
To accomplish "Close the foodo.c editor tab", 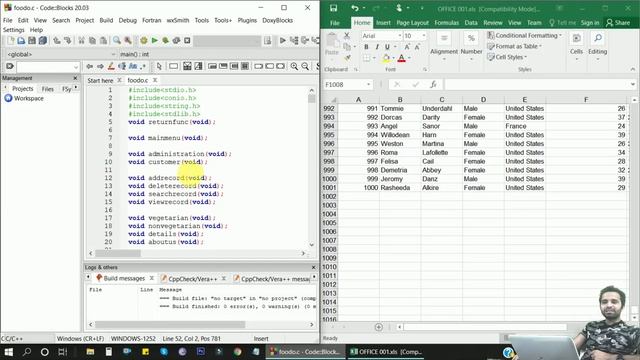I will coord(155,80).
